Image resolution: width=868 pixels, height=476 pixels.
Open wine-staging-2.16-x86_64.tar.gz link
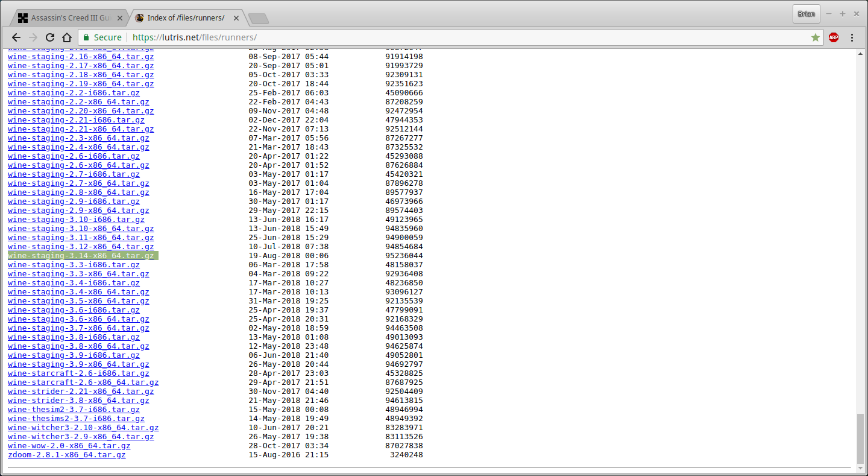[x=81, y=57]
